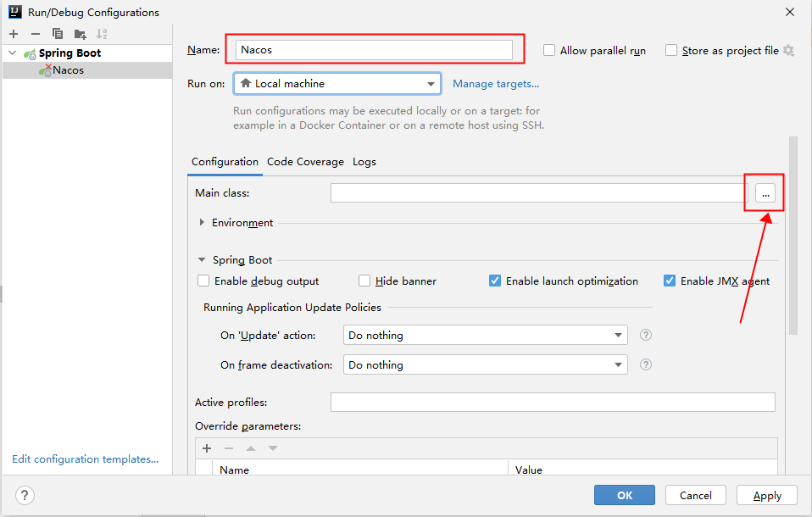Open Edit configuration templates link

point(86,459)
